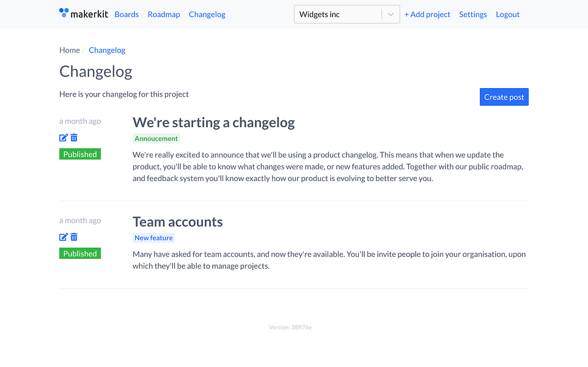
Task: Click the New feature tag label
Action: 153,238
